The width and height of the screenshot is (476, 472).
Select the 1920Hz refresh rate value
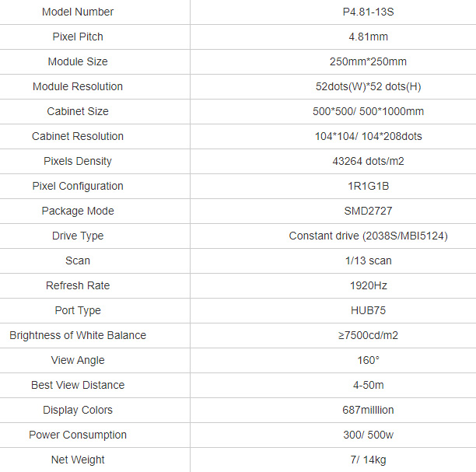point(368,285)
